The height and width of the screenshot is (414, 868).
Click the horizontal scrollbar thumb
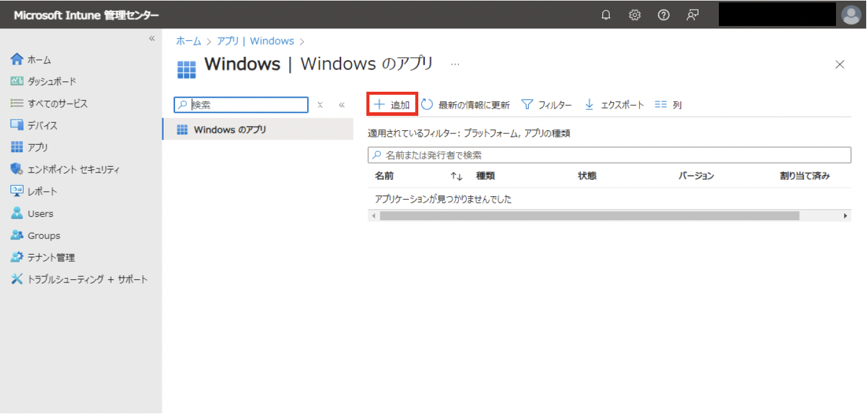(x=590, y=216)
